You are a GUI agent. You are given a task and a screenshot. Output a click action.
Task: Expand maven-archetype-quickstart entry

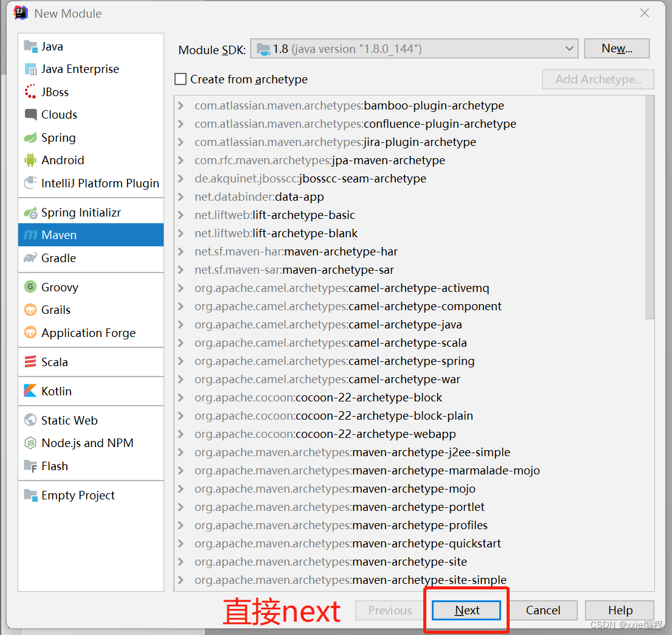pyautogui.click(x=181, y=543)
